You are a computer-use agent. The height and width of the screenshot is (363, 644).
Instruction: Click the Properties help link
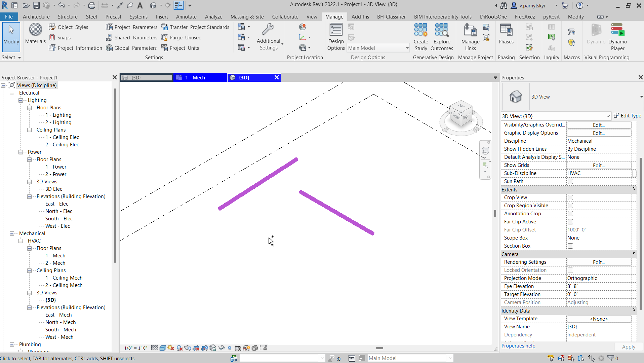coord(518,346)
